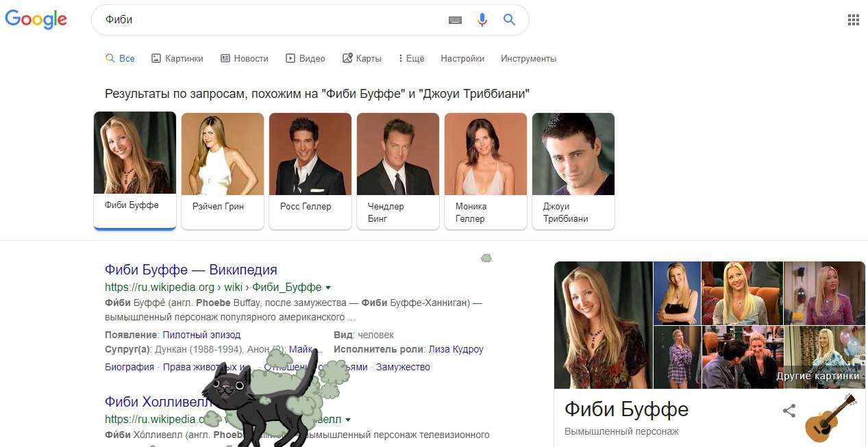Click the Вымышленный персонаж subtitle
This screenshot has height=447, width=868.
(x=621, y=432)
